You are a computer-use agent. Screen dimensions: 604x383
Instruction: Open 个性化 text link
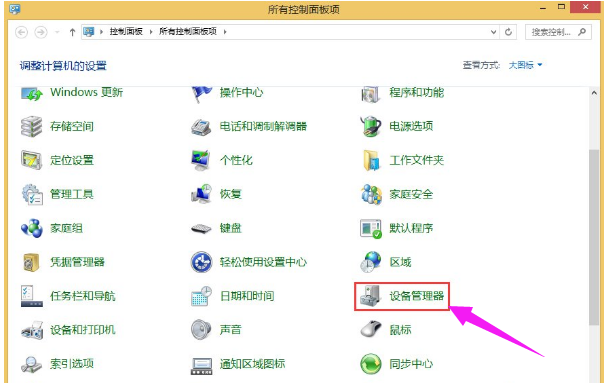coord(236,160)
